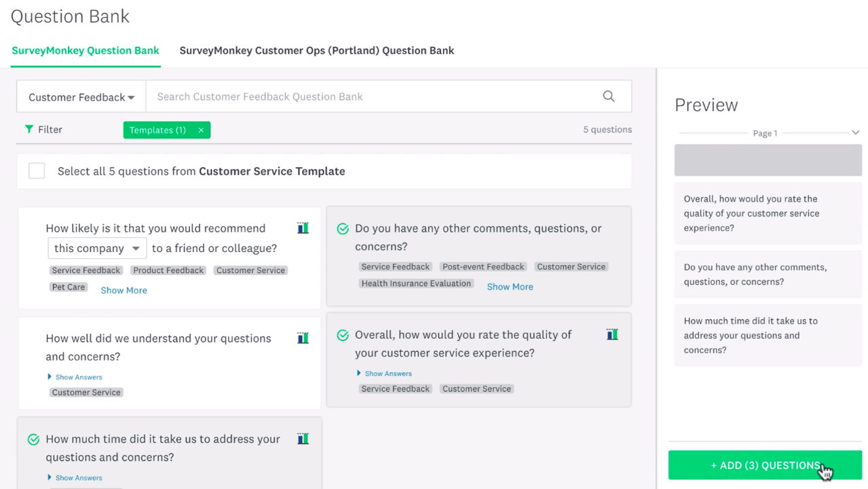Remove the Templates (1) filter tag
Screen dimensions: 868x489
click(201, 130)
